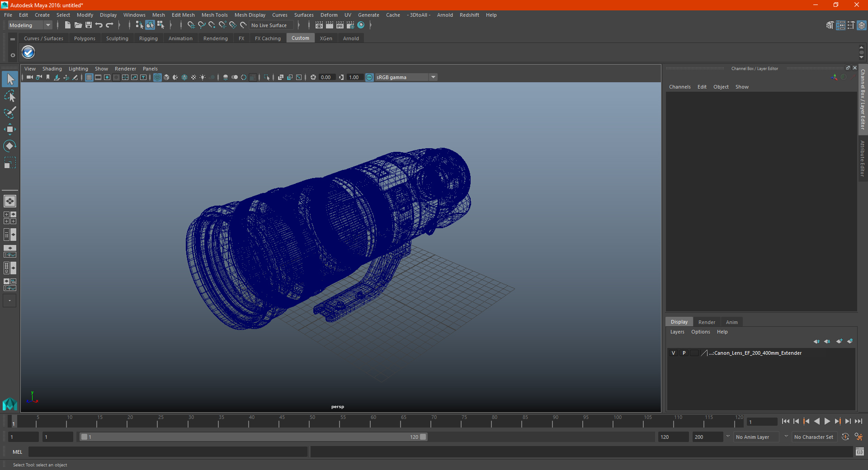Toggle wireframe display in the viewport
Image resolution: width=868 pixels, height=470 pixels.
tap(157, 77)
